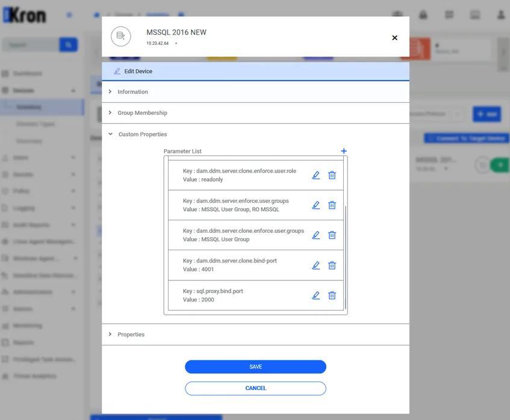Edit the dam.ddm.server.clone.enforce.user.role parameter
510x420 pixels.
tap(316, 175)
